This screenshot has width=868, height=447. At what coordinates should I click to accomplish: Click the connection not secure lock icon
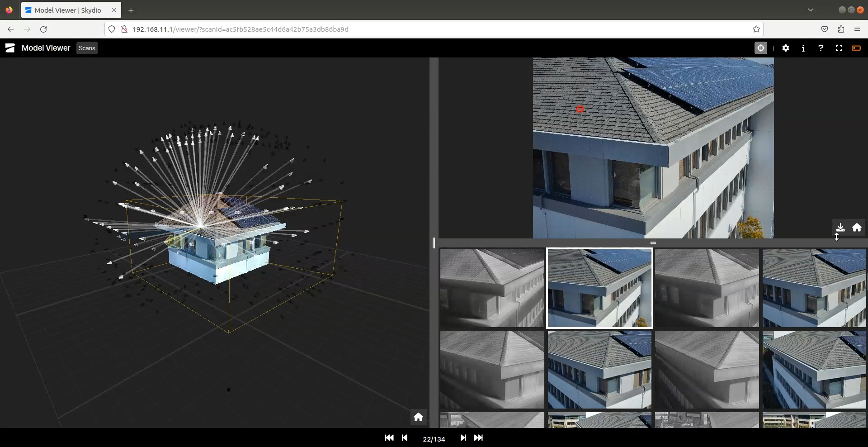coord(124,29)
